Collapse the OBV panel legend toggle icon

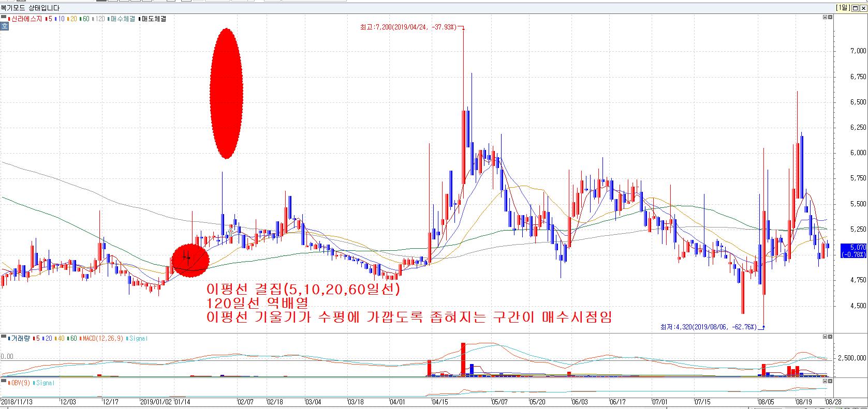[4, 382]
